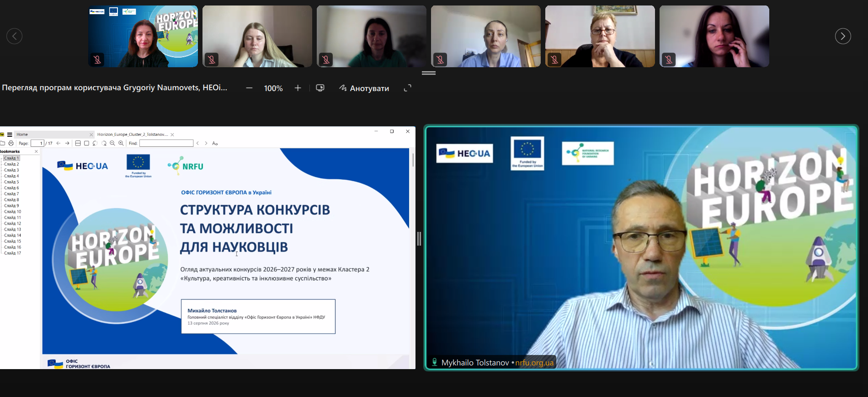Click the Анотувати annotate button

(x=364, y=88)
